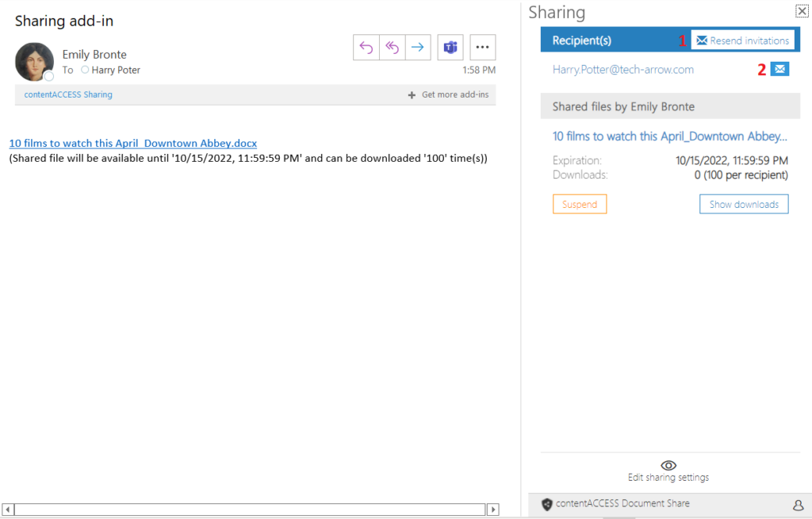Open the eye icon above Edit sharing settings
The image size is (812, 519).
click(668, 466)
